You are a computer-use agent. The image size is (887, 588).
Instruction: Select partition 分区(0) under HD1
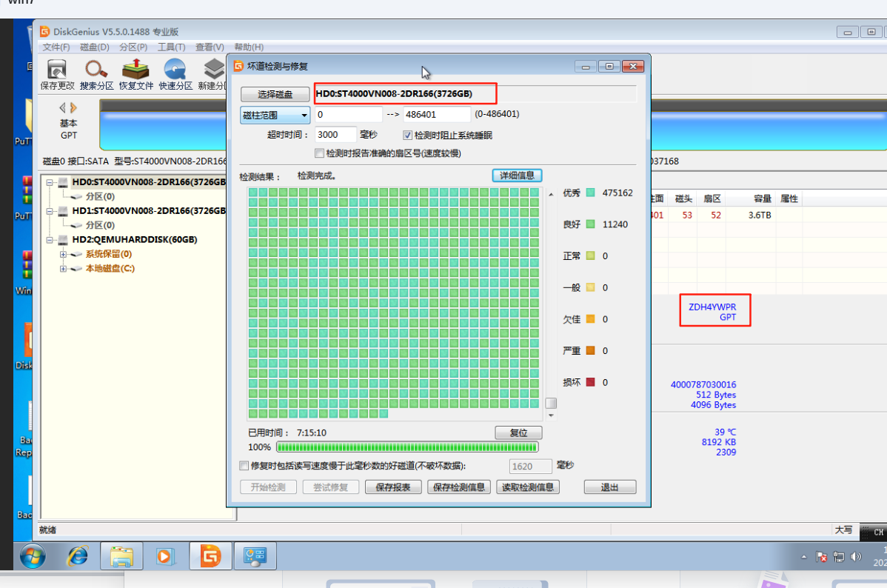[x=100, y=225]
